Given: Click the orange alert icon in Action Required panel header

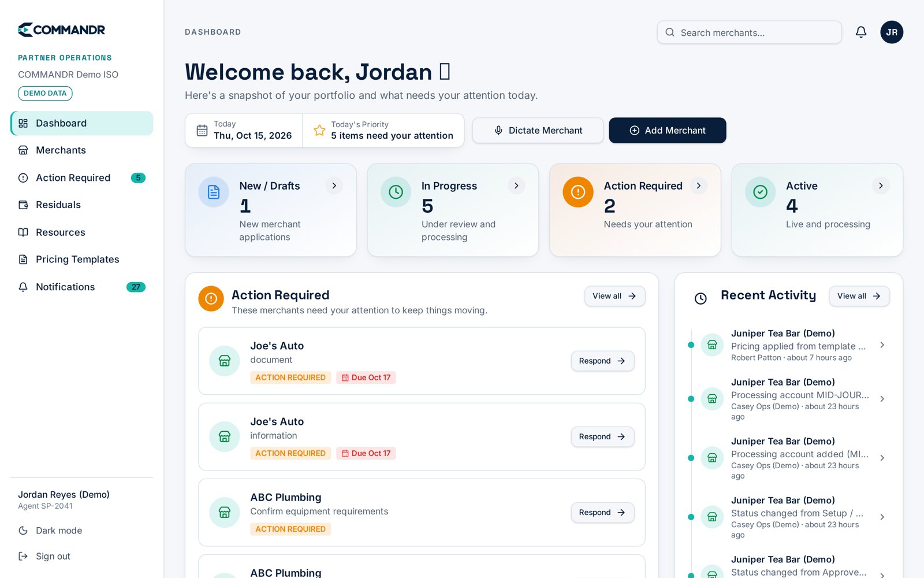Looking at the screenshot, I should point(211,299).
